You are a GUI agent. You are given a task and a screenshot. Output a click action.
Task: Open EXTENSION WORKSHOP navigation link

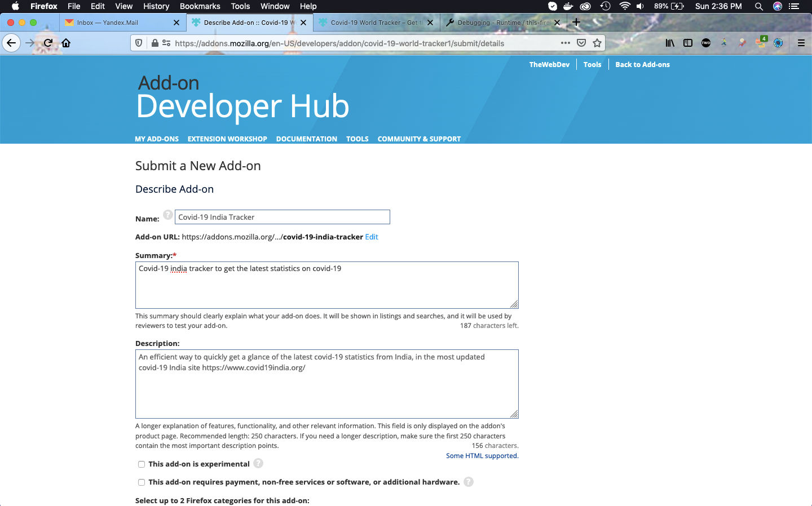[x=227, y=139]
